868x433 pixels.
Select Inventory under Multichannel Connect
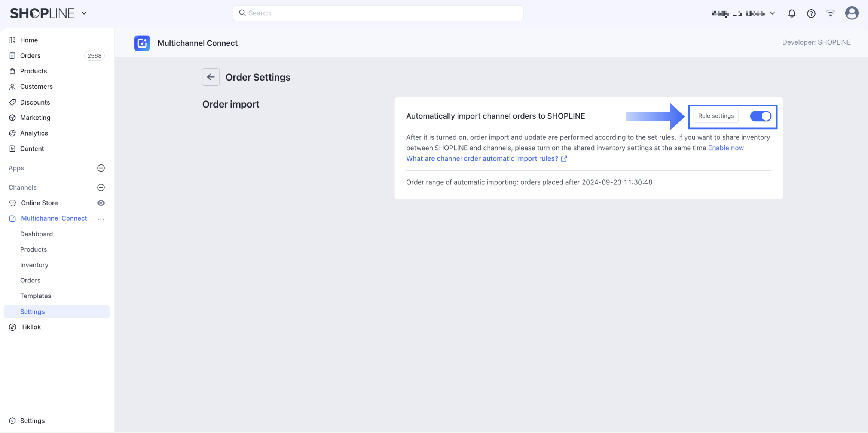(34, 265)
